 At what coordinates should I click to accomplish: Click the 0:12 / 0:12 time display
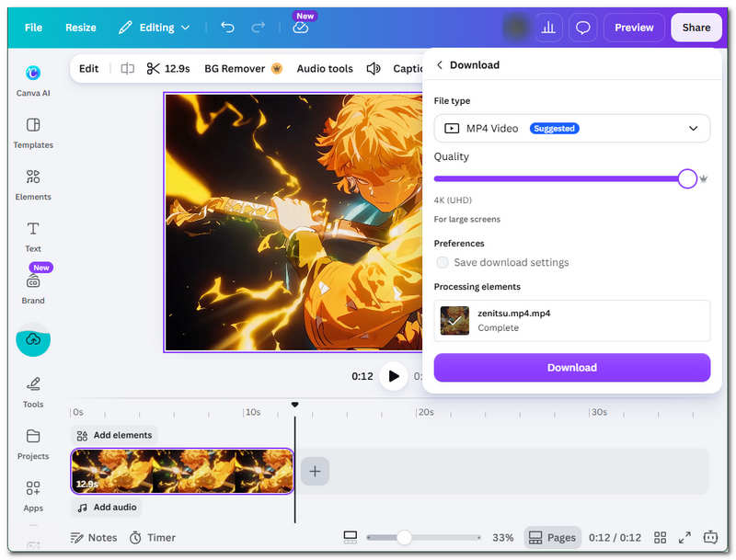pos(615,538)
